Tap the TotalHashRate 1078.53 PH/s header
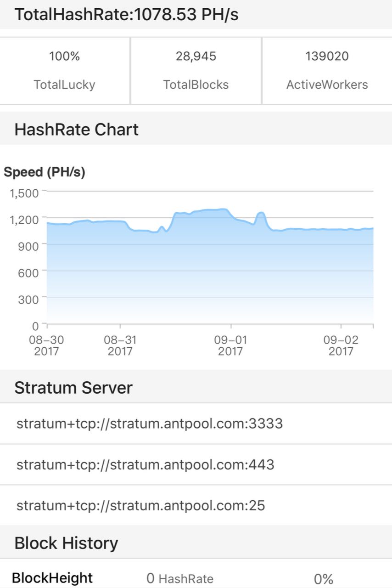The height and width of the screenshot is (588, 392). click(126, 15)
